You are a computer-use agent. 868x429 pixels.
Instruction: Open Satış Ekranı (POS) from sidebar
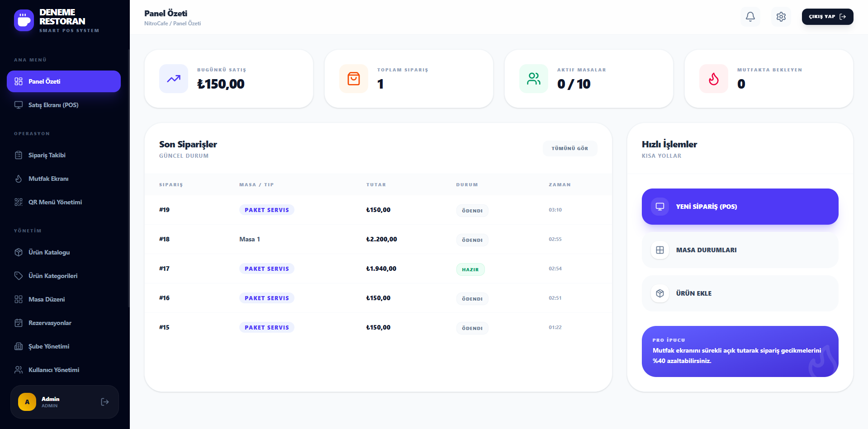pyautogui.click(x=53, y=105)
